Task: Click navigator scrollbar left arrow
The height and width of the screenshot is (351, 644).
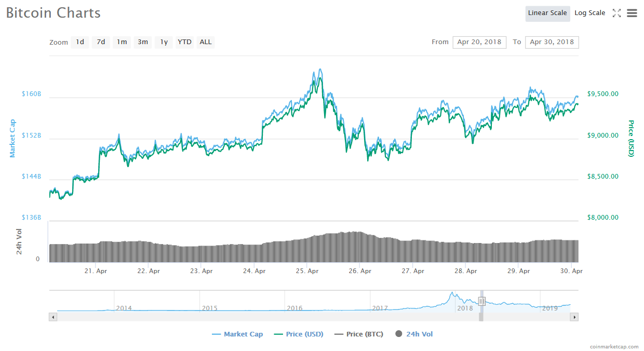Action: (52, 317)
